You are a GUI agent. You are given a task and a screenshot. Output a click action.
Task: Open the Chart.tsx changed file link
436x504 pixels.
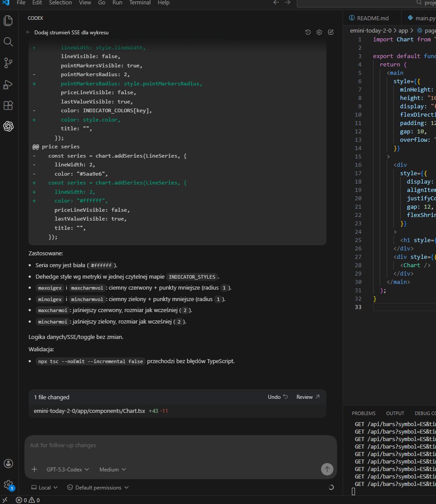(x=89, y=411)
